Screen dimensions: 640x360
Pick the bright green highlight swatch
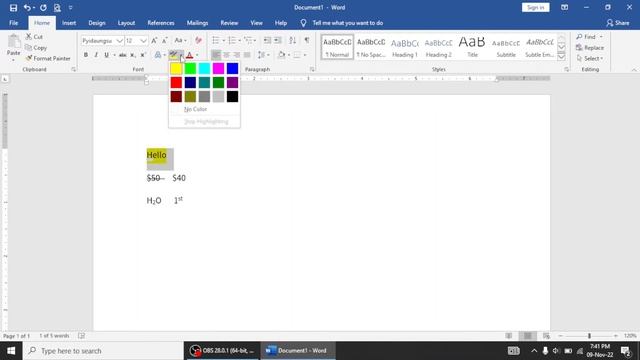[x=190, y=69]
